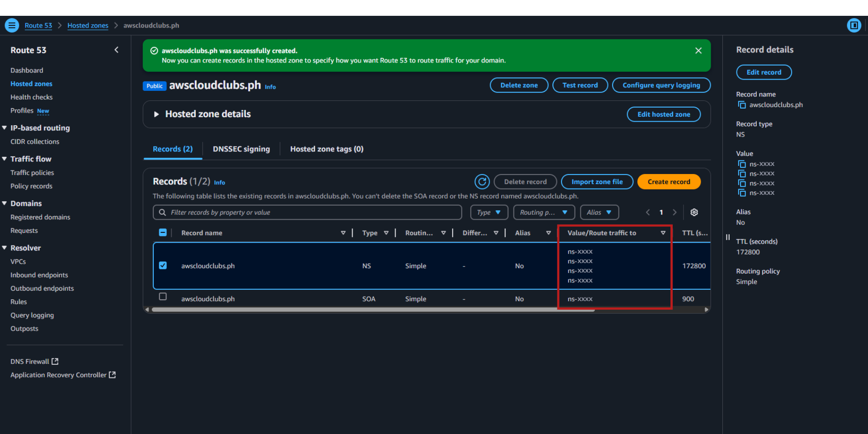The image size is (868, 434).
Task: Sort by the Alias column
Action: tap(548, 233)
